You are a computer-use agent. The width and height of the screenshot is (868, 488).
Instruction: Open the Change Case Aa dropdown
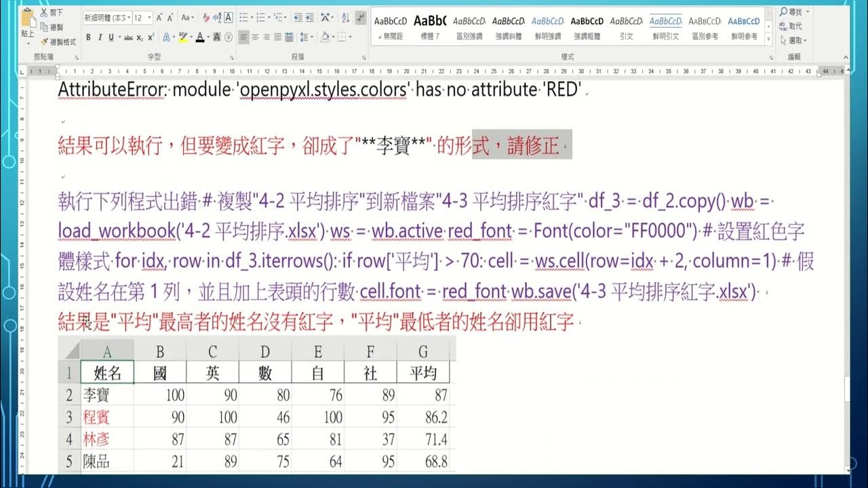pyautogui.click(x=188, y=18)
